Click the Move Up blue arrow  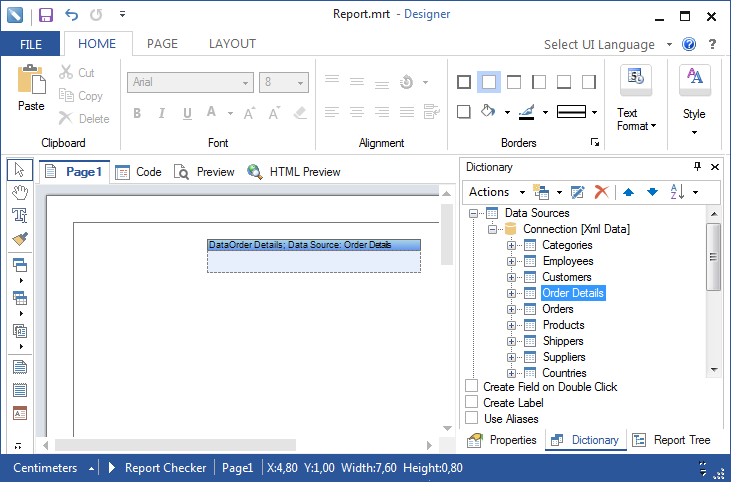[628, 192]
